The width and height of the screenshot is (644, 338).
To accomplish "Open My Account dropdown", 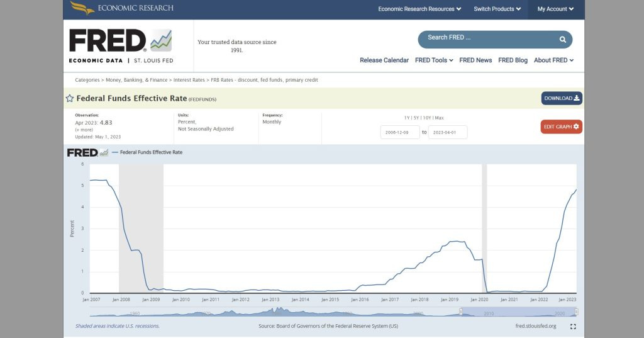I will click(555, 9).
